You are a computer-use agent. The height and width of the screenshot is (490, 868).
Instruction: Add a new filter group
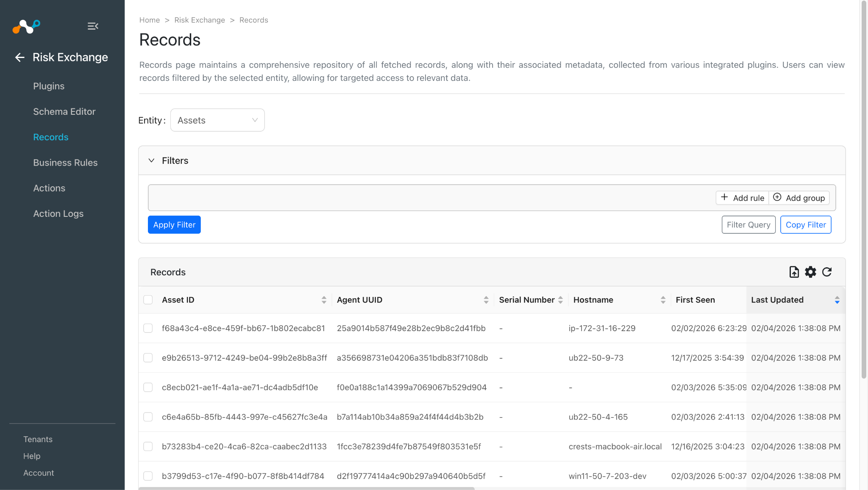799,198
